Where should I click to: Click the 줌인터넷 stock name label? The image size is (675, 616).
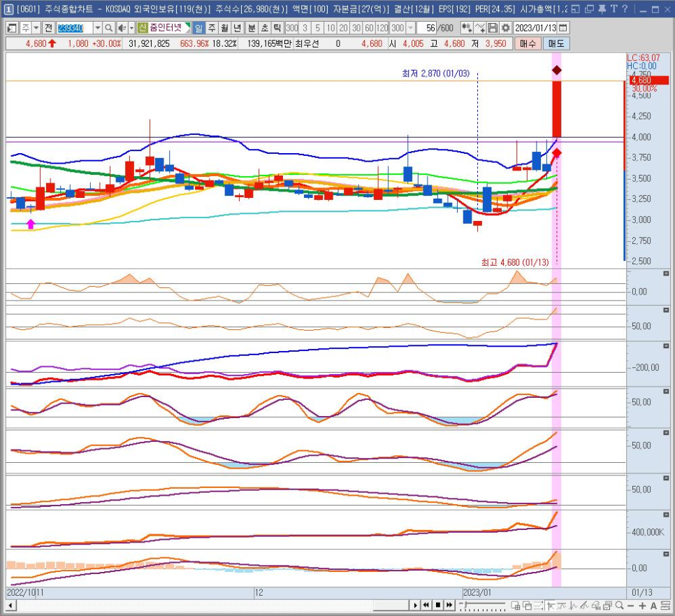pos(166,28)
